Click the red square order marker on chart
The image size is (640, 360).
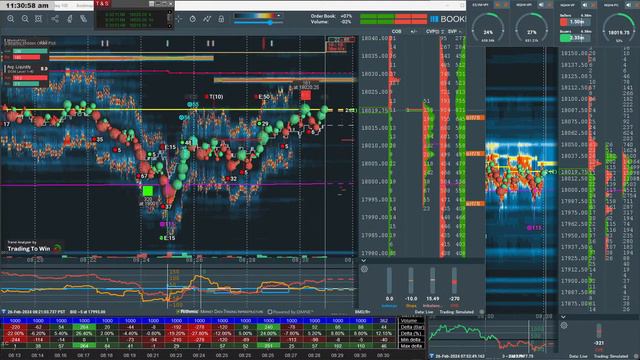coord(306,96)
